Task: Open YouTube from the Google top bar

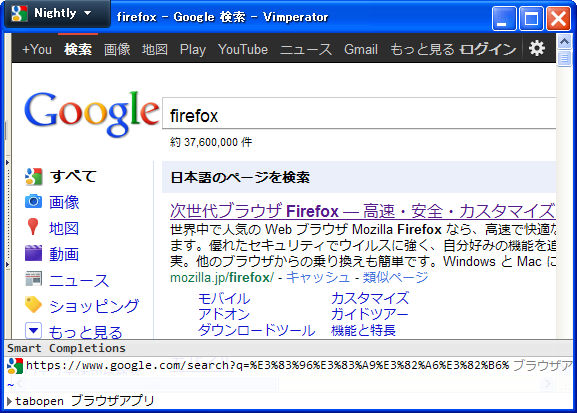Action: tap(243, 49)
